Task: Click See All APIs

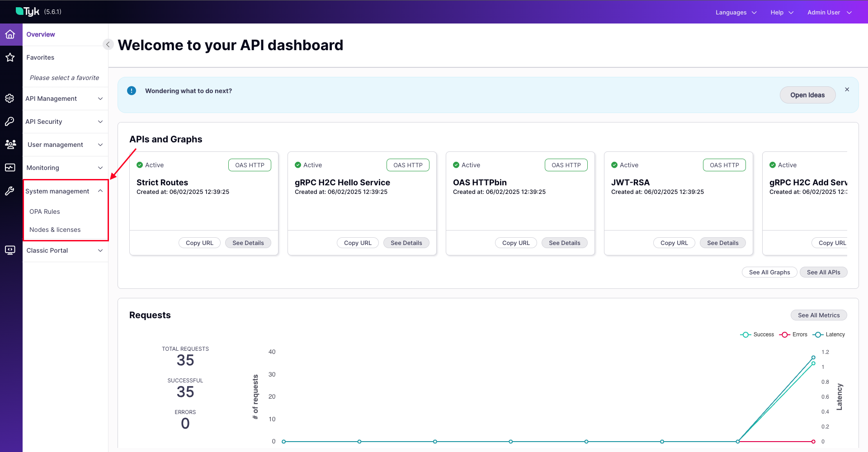Action: (823, 272)
